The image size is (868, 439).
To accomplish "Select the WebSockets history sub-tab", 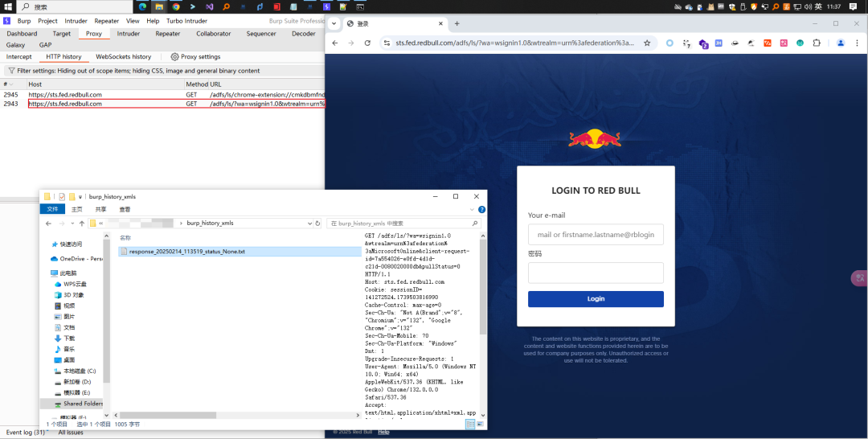I will (124, 56).
